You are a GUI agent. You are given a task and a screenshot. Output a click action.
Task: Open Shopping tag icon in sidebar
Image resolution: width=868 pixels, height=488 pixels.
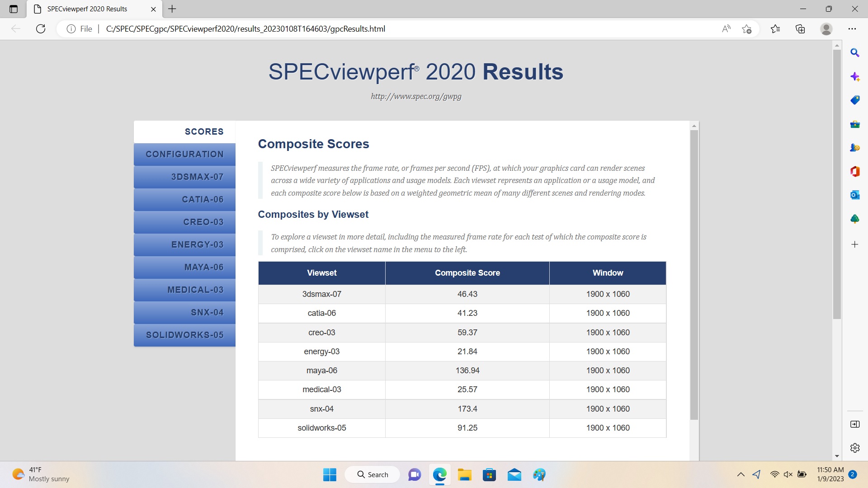tap(854, 100)
